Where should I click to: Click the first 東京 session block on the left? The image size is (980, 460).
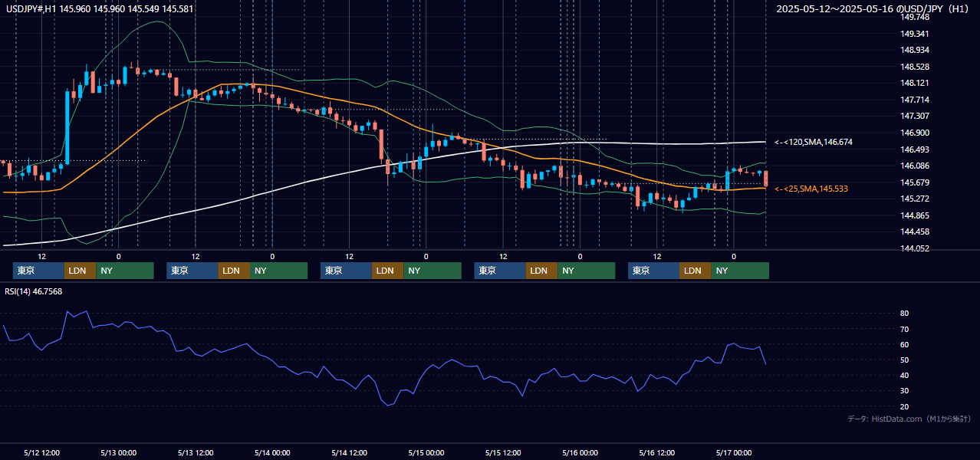point(38,271)
